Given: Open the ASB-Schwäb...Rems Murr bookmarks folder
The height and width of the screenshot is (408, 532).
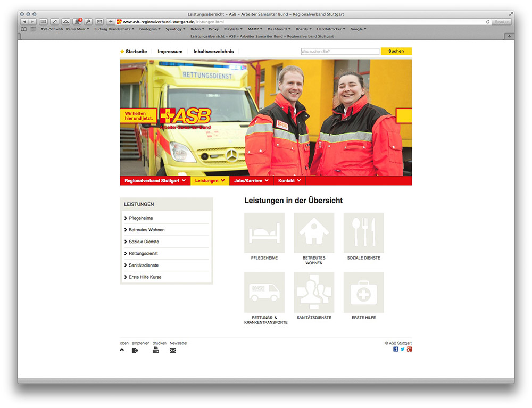Looking at the screenshot, I should click(x=65, y=29).
